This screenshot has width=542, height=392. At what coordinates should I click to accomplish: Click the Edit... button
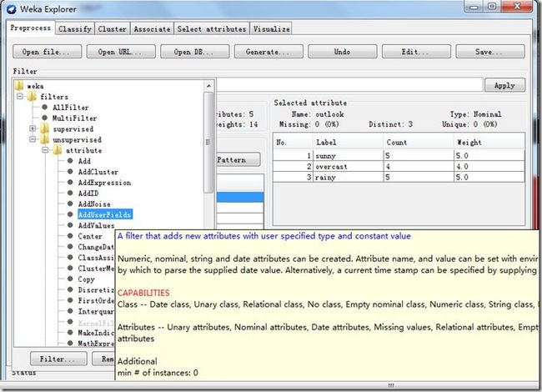[416, 52]
